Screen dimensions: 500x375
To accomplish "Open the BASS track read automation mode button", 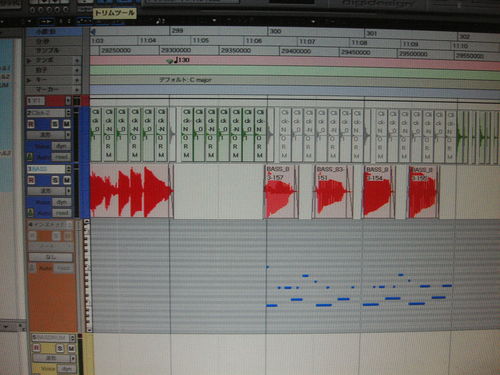I will [x=62, y=213].
